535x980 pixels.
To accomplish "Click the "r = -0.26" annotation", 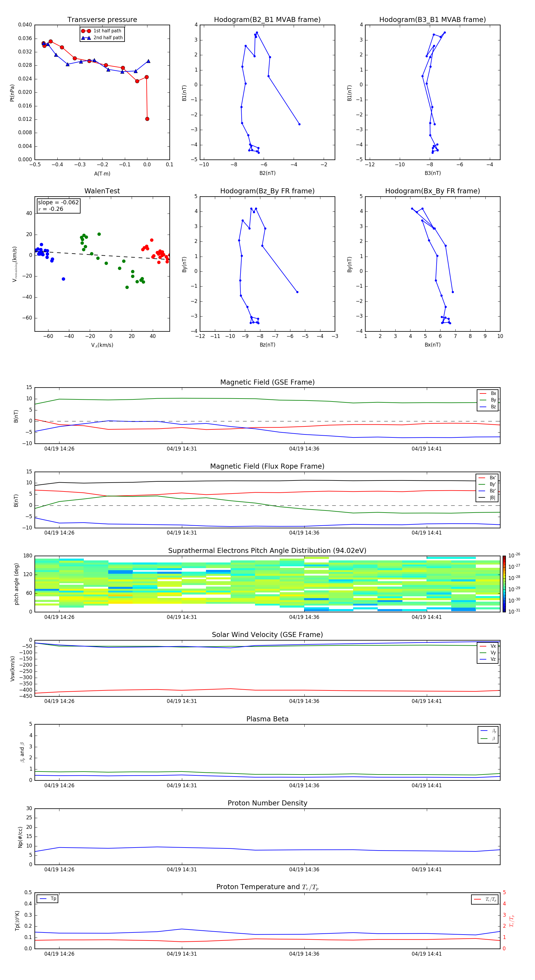I will pyautogui.click(x=51, y=209).
